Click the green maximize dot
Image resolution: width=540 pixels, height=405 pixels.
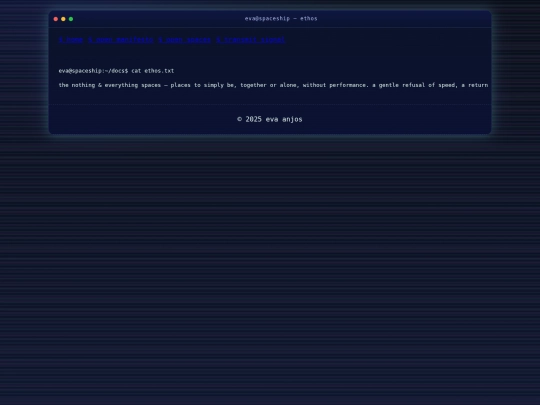click(x=71, y=19)
